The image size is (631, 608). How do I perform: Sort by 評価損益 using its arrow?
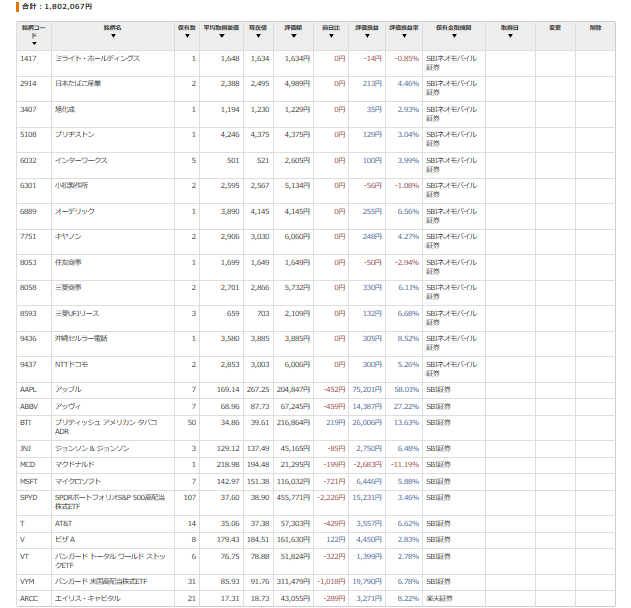(367, 36)
